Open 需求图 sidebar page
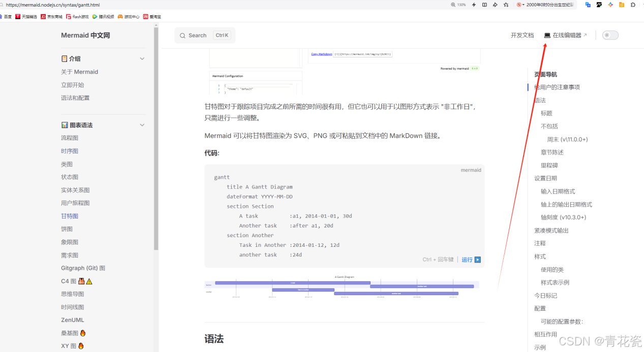 70,255
